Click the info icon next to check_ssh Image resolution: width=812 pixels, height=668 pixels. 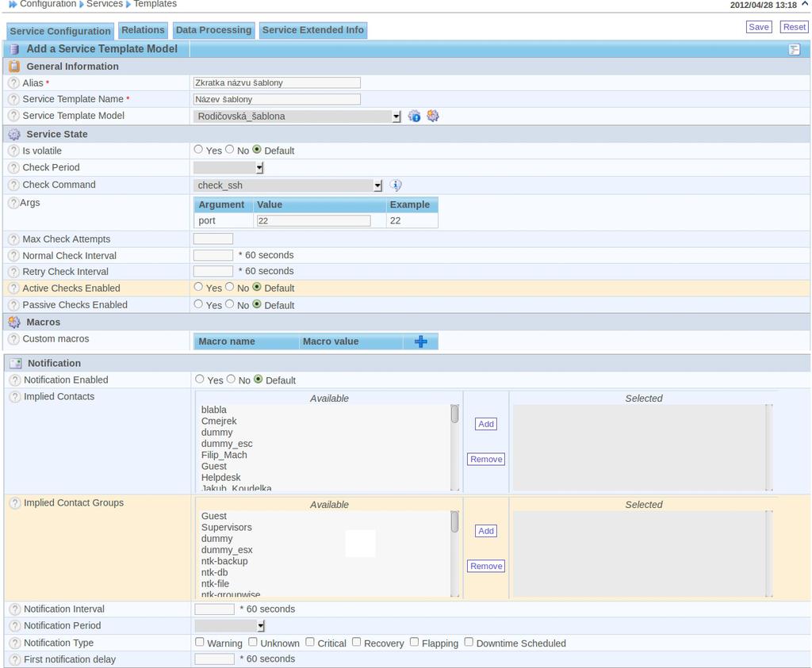[x=396, y=185]
